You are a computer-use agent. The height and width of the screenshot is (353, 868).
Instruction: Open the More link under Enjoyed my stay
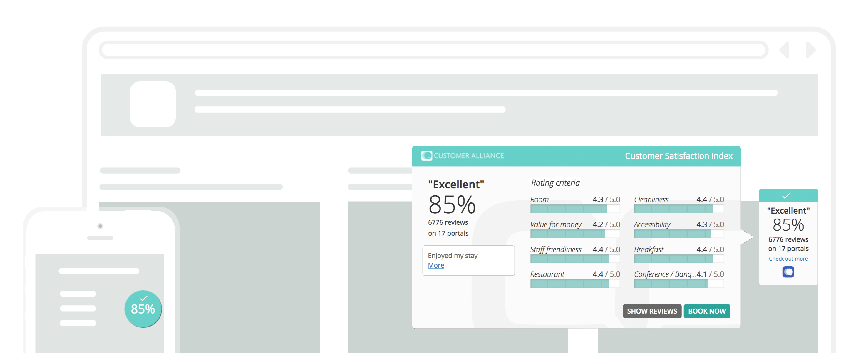click(436, 265)
